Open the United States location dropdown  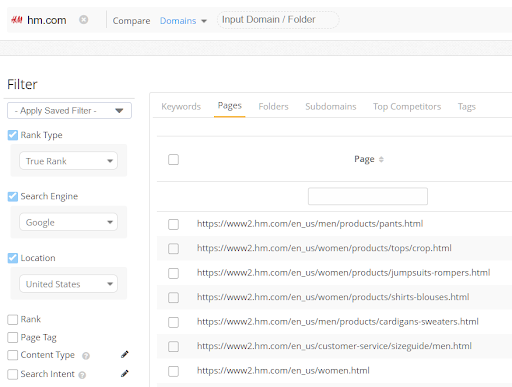pos(68,284)
